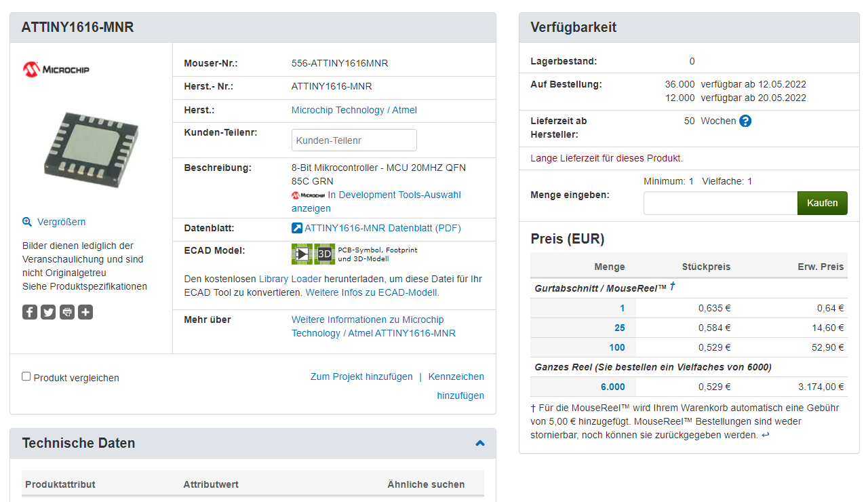Click the ECAD PCB symbol icon
The image size is (868, 502).
pos(302,254)
